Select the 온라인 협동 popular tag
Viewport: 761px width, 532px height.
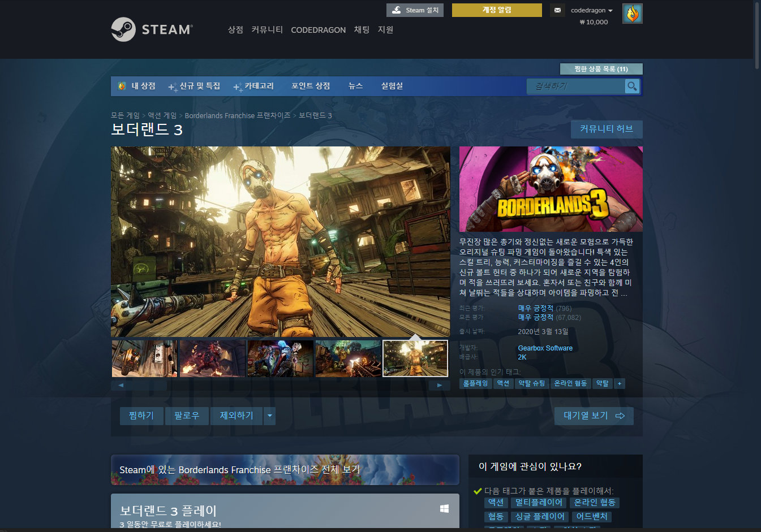point(570,383)
